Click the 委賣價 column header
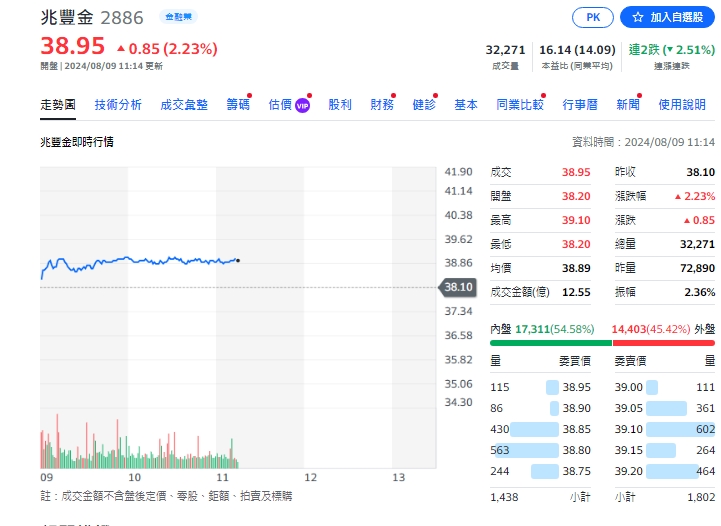Image resolution: width=721 pixels, height=526 pixels. [630, 361]
